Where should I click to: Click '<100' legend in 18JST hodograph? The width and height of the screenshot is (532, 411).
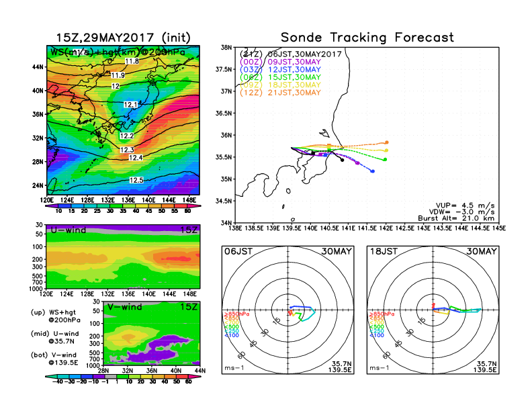pyautogui.click(x=377, y=335)
